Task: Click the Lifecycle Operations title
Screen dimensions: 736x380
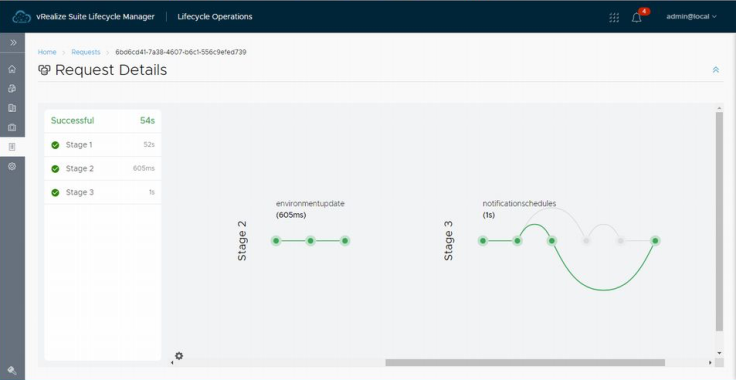Action: [215, 17]
